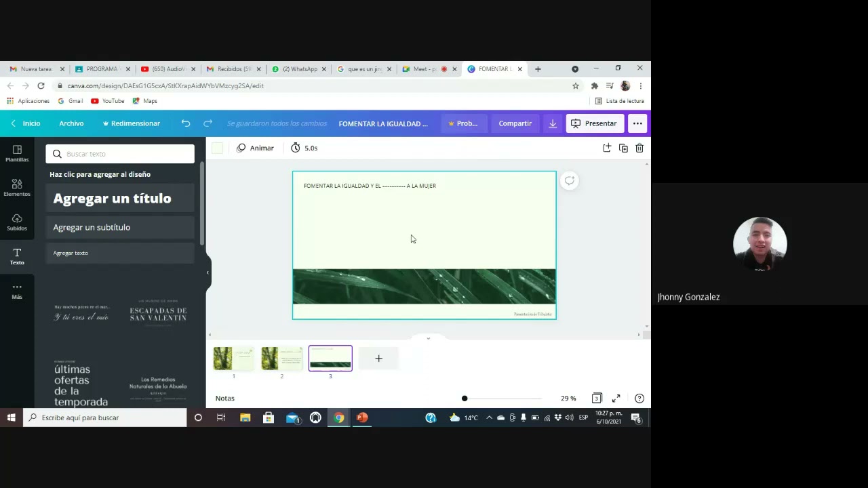This screenshot has height=488, width=868.
Task: Click Agregar un título
Action: [120, 199]
